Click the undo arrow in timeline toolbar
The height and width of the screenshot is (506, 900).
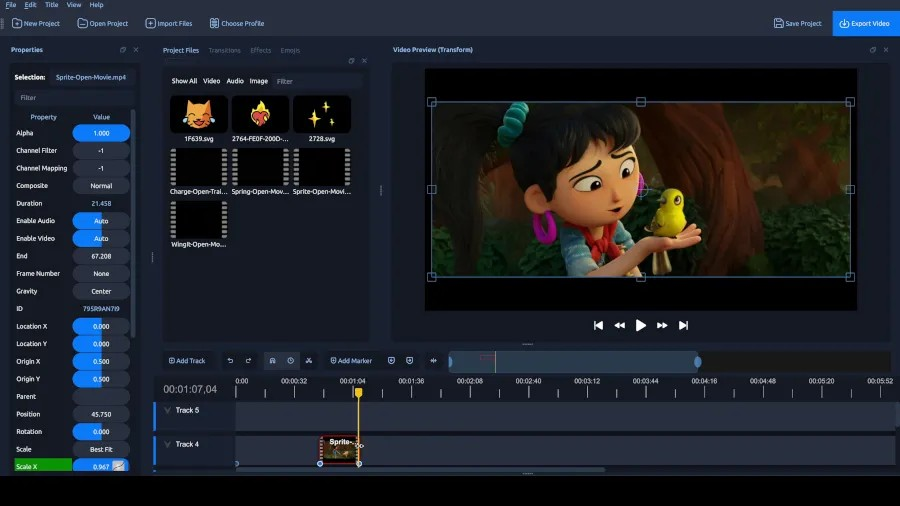click(x=230, y=361)
